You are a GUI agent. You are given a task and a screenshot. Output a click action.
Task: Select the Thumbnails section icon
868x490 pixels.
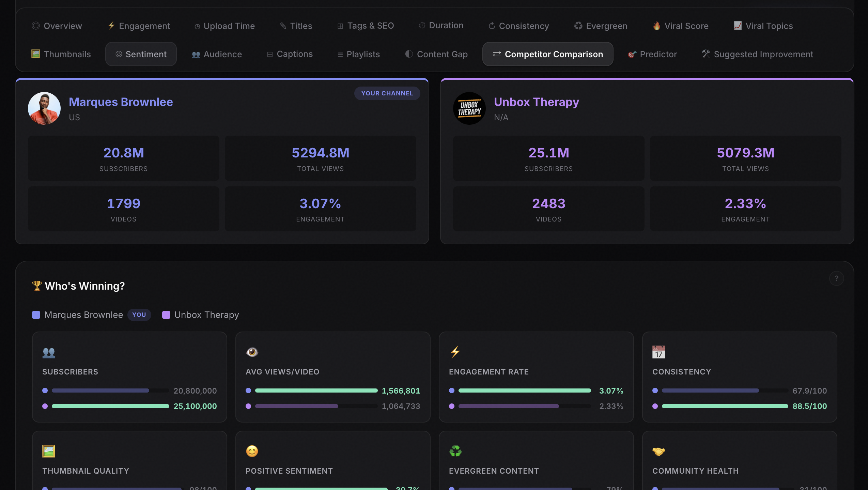pos(36,54)
